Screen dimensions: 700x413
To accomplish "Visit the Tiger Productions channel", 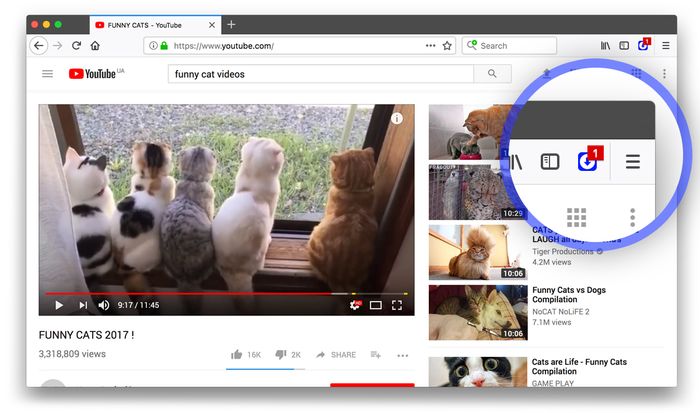I will point(563,251).
